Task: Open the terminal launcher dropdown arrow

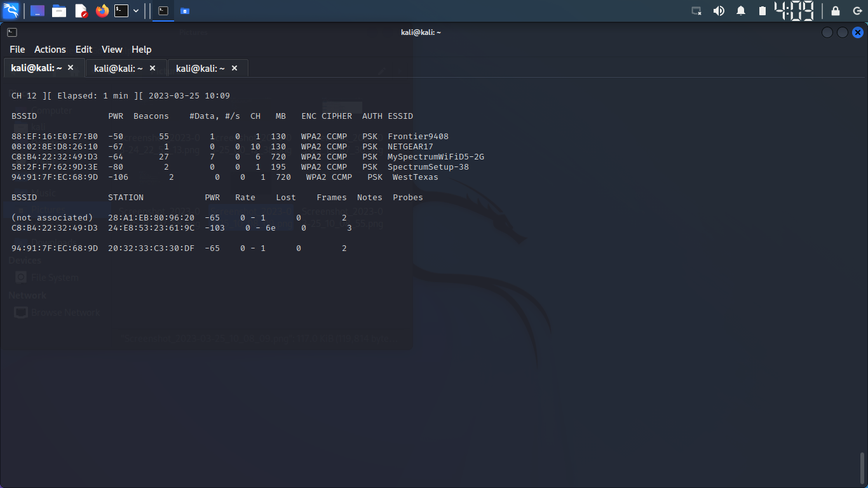Action: pos(135,10)
